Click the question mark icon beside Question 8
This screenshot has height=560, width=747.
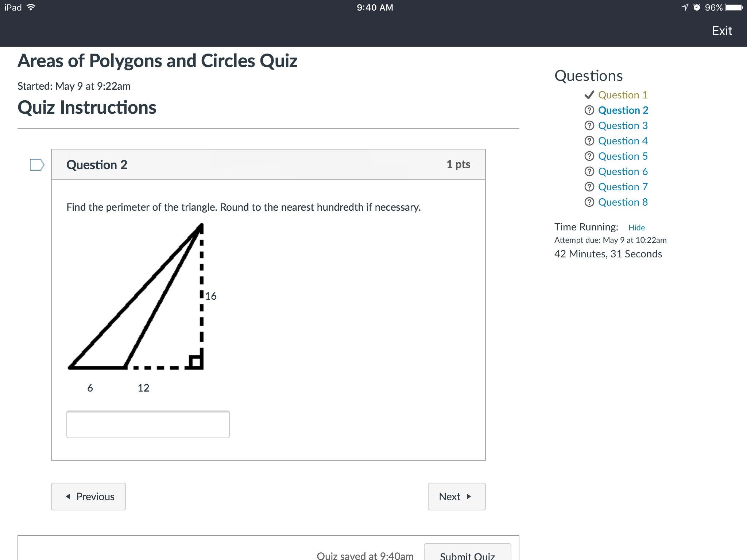coord(589,202)
